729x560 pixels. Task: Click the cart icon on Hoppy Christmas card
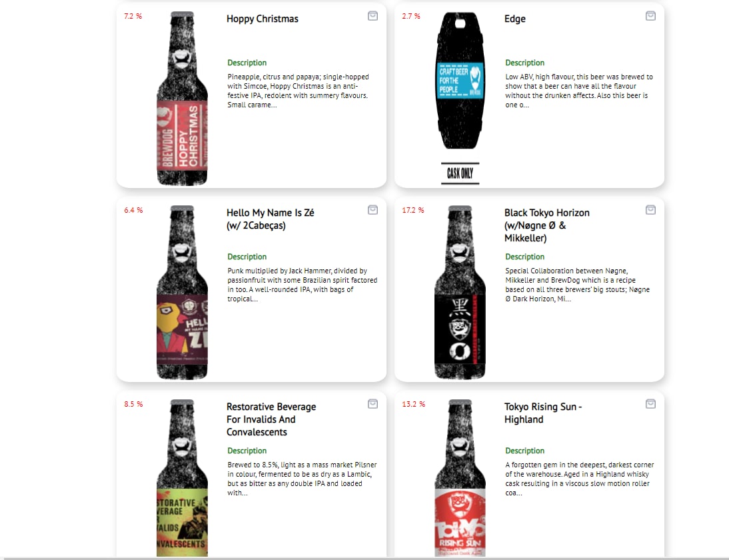[x=373, y=16]
